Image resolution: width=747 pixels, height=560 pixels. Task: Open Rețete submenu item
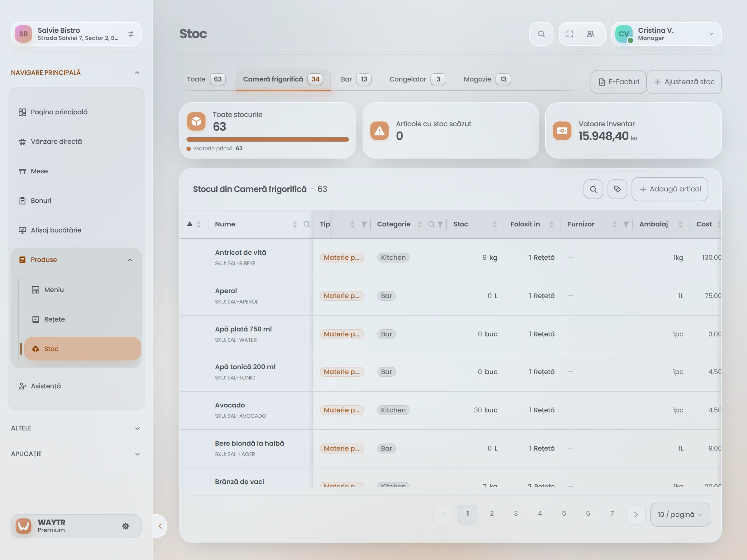coord(82,319)
